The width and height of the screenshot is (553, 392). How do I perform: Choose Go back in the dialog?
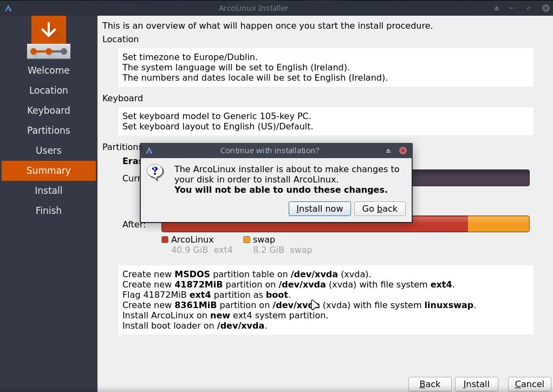pyautogui.click(x=380, y=208)
